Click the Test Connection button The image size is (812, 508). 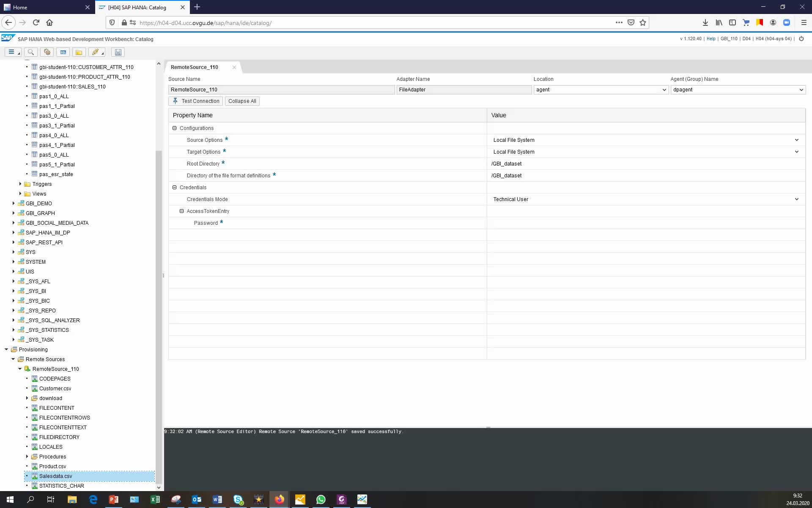click(195, 101)
